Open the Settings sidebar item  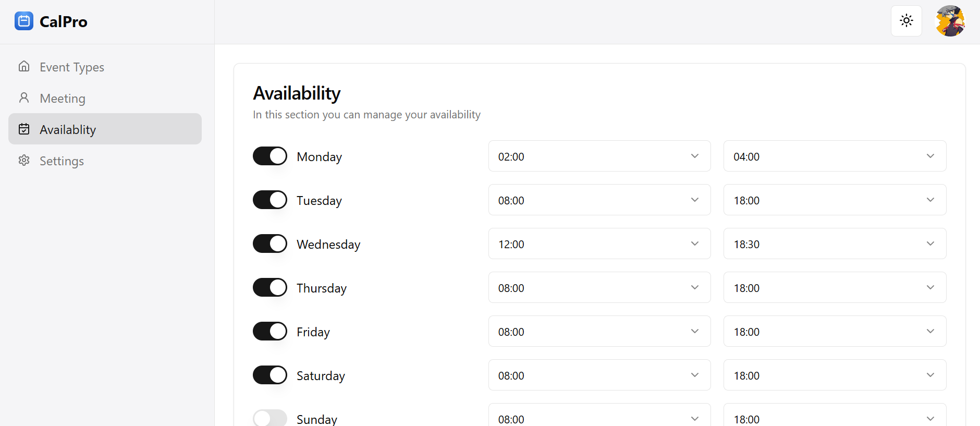(105, 160)
